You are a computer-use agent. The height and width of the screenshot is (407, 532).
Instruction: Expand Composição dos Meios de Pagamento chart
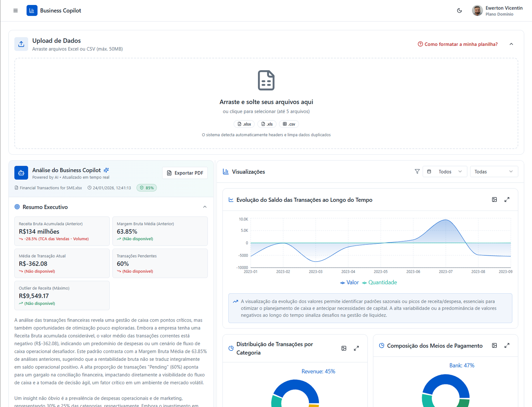[x=507, y=345]
